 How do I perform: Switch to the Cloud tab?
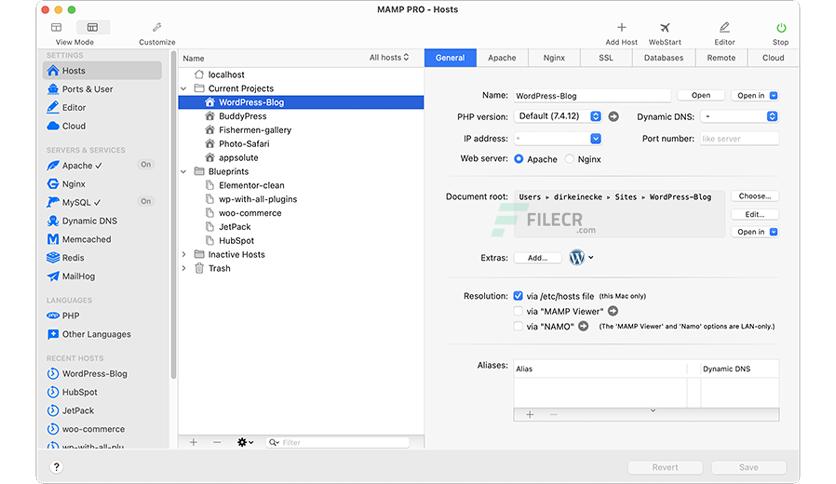click(x=773, y=58)
